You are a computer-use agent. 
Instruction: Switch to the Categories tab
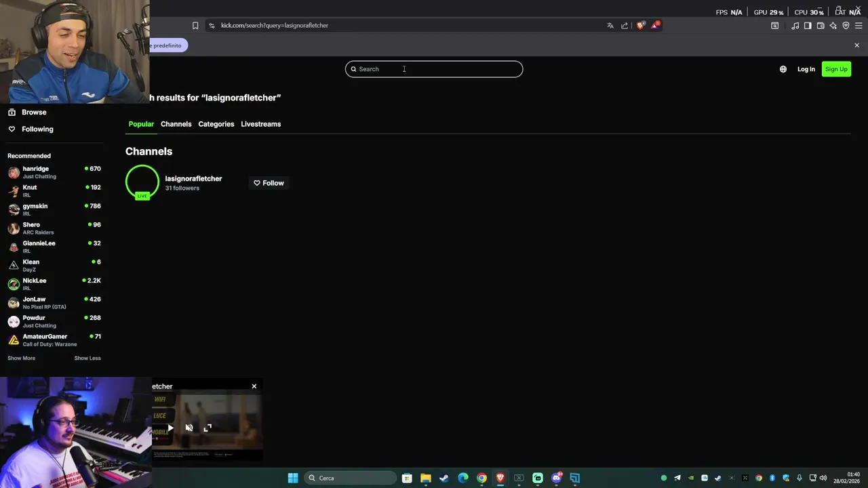pos(216,124)
